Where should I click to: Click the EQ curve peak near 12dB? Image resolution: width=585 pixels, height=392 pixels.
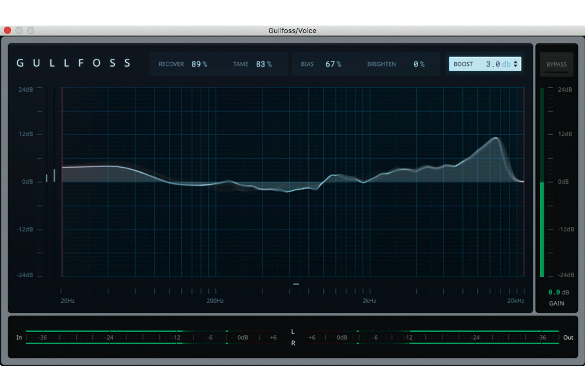[496, 138]
